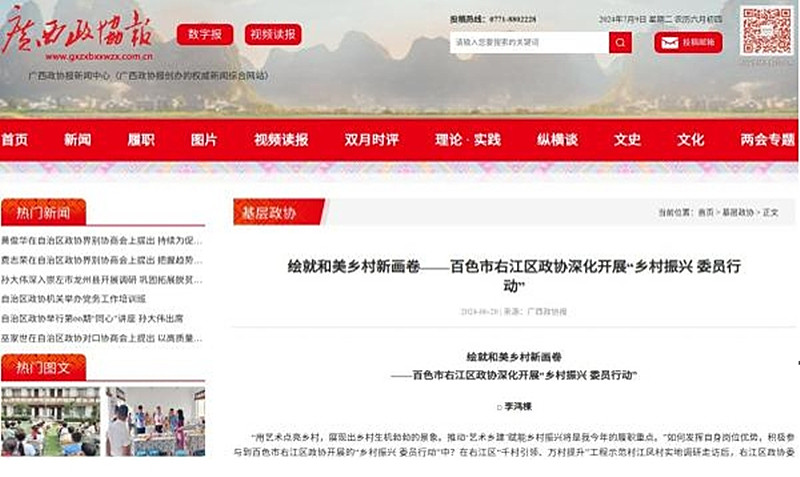Image resolution: width=800 pixels, height=477 pixels.
Task: Open right hot-picture thumbnail of people at table
Action: 156,421
